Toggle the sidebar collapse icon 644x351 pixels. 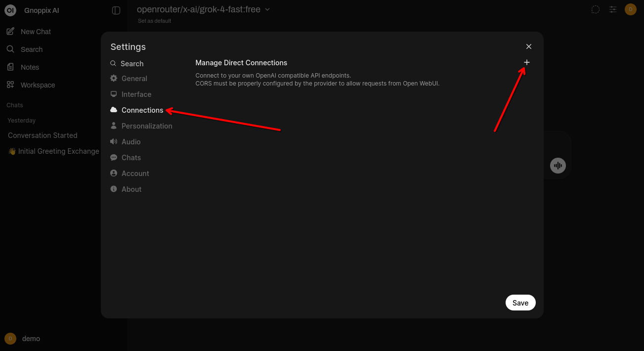coord(116,10)
